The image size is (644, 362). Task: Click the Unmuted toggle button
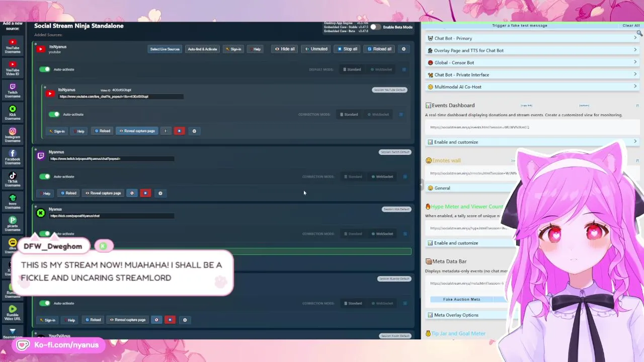click(316, 49)
